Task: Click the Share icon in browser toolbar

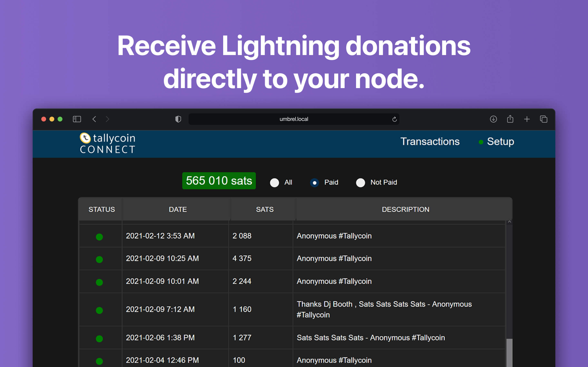Action: pos(510,119)
